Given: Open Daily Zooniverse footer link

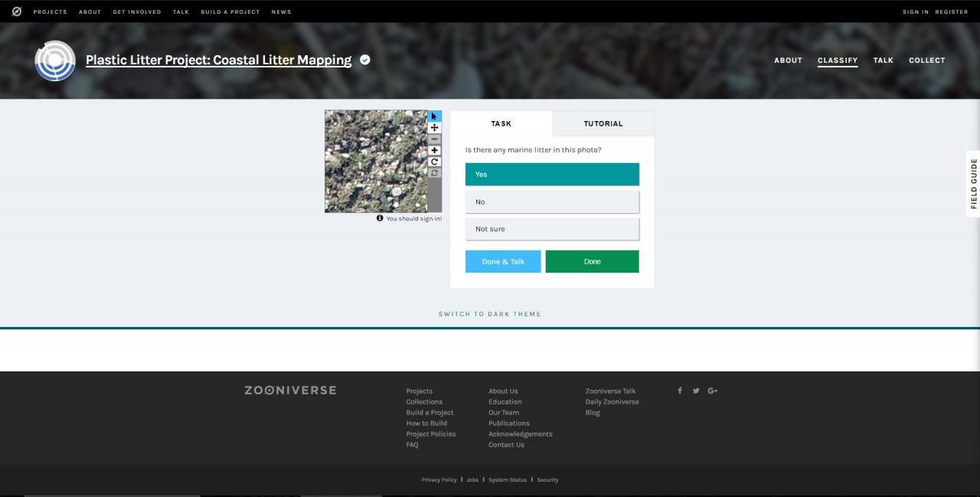Looking at the screenshot, I should coord(612,402).
